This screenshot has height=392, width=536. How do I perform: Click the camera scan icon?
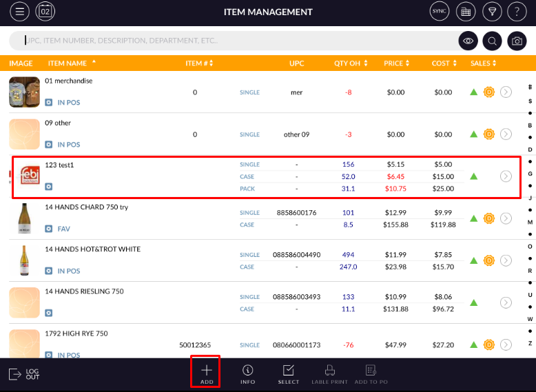[x=517, y=41]
